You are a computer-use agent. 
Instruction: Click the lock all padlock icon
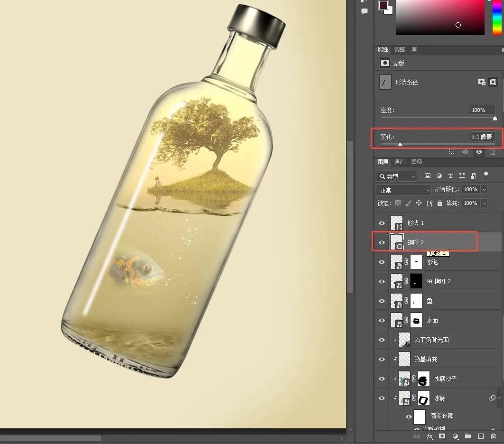(x=440, y=203)
